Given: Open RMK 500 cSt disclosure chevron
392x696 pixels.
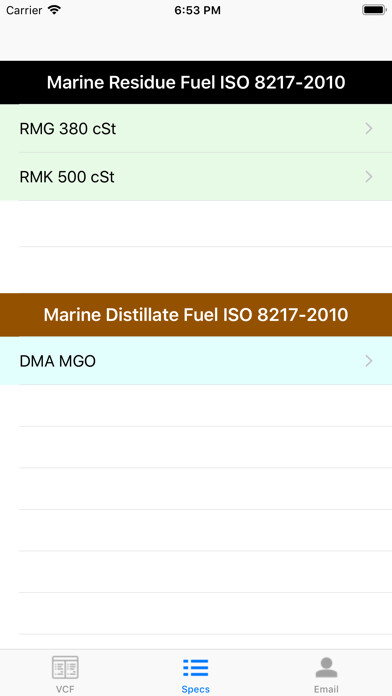Looking at the screenshot, I should click(369, 177).
